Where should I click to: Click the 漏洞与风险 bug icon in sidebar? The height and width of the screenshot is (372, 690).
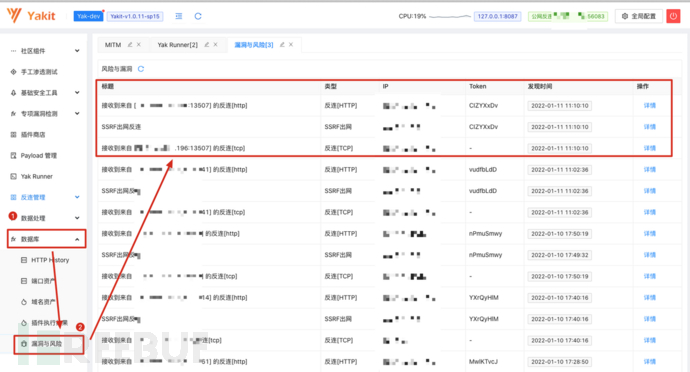coord(24,344)
